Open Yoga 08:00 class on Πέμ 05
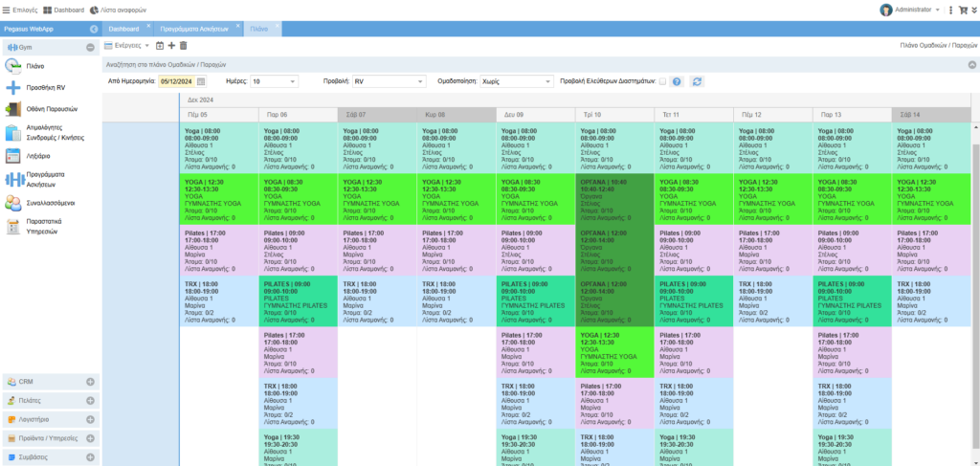This screenshot has height=466, width=980. coord(219,148)
